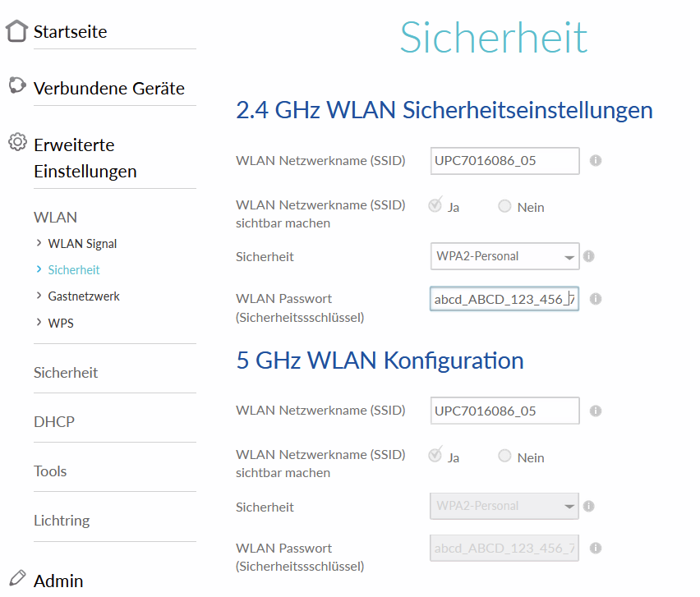This screenshot has height=597, width=700.
Task: Expand the WLAN Signal submenu item
Action: click(82, 244)
